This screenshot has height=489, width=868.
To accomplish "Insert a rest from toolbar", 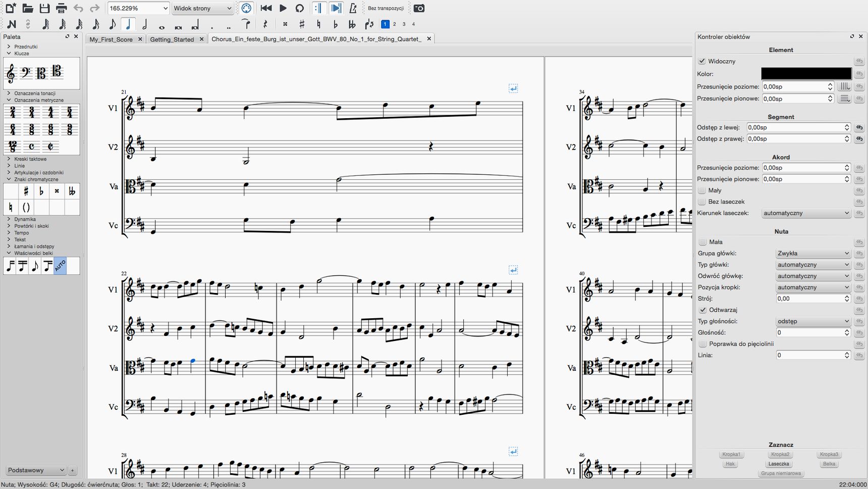I will [x=265, y=24].
